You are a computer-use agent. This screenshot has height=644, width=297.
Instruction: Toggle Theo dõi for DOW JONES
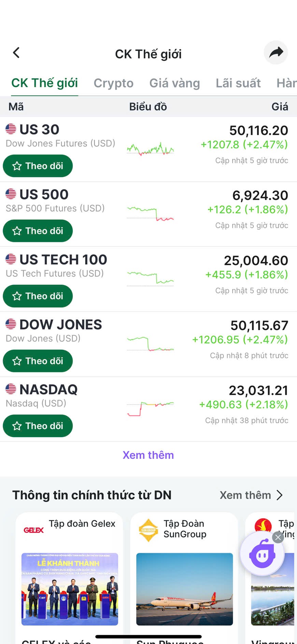pos(38,361)
